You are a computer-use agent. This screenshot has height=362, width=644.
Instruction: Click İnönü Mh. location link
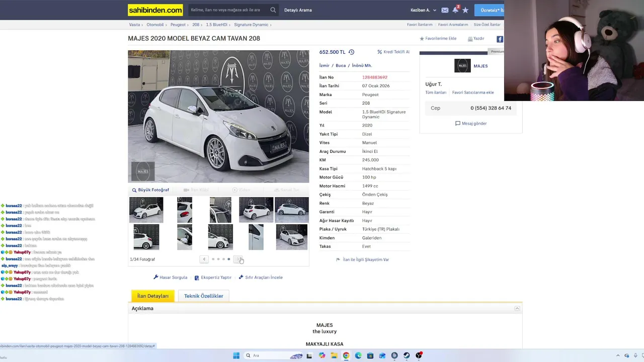pos(362,65)
